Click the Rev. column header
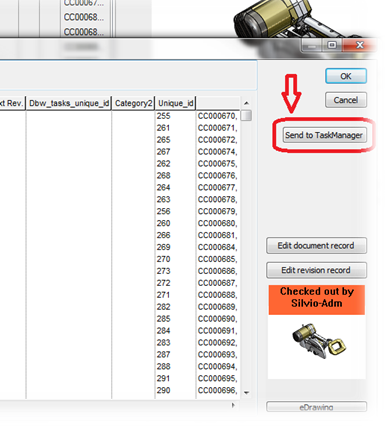The height and width of the screenshot is (427, 386). 12,103
